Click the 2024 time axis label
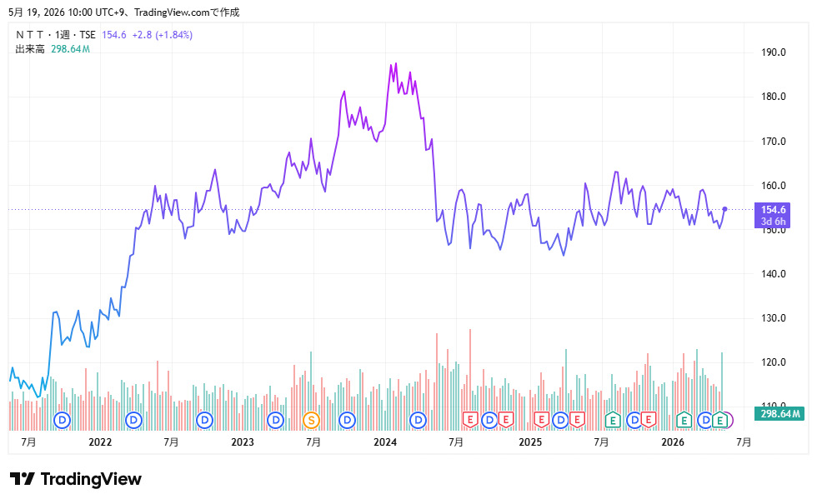 385,442
